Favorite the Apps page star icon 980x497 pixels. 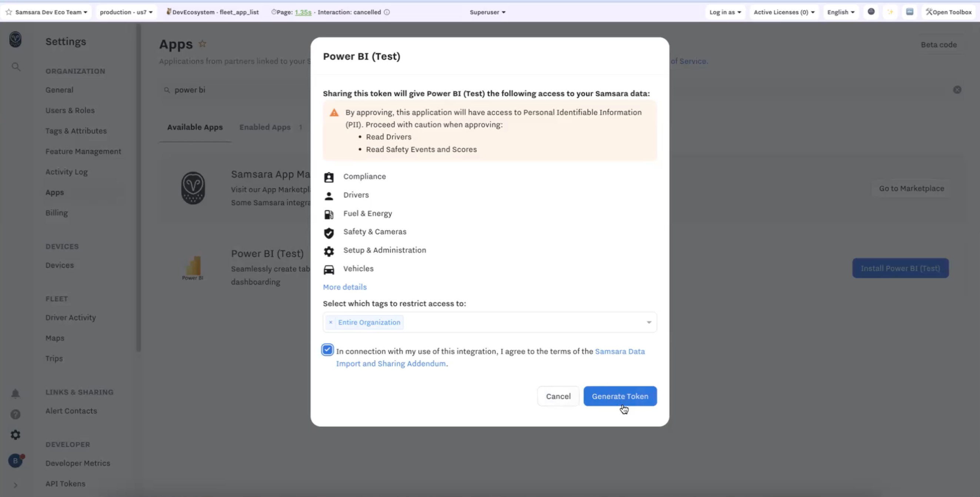(x=202, y=44)
